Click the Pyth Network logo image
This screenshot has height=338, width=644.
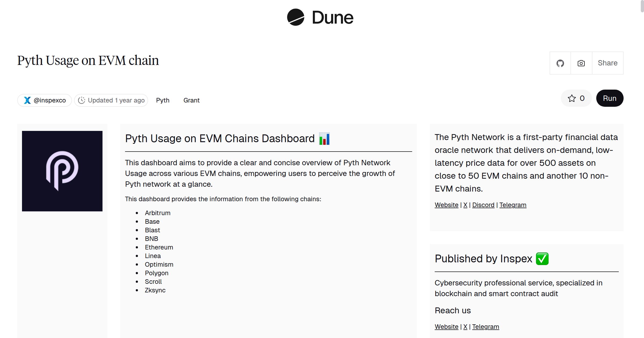coord(62,170)
